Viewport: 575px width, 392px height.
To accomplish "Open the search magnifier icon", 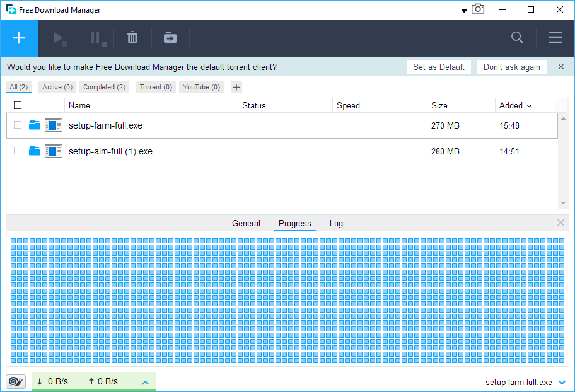I will (517, 37).
